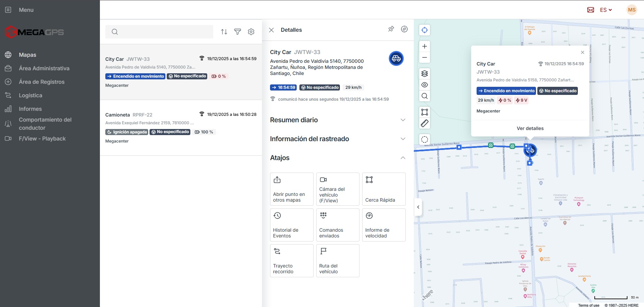Click the map layers icon
The height and width of the screenshot is (307, 644).
(x=425, y=73)
